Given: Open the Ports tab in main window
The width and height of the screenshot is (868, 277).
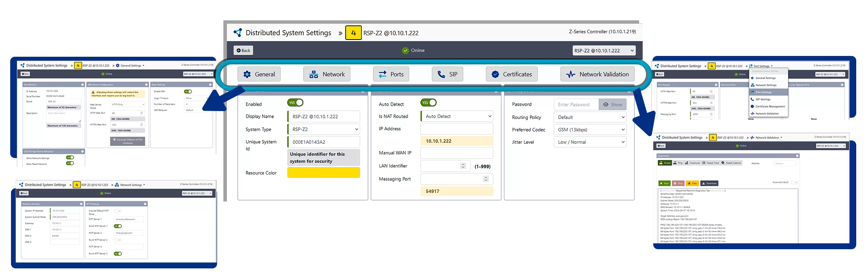Looking at the screenshot, I should (x=391, y=74).
